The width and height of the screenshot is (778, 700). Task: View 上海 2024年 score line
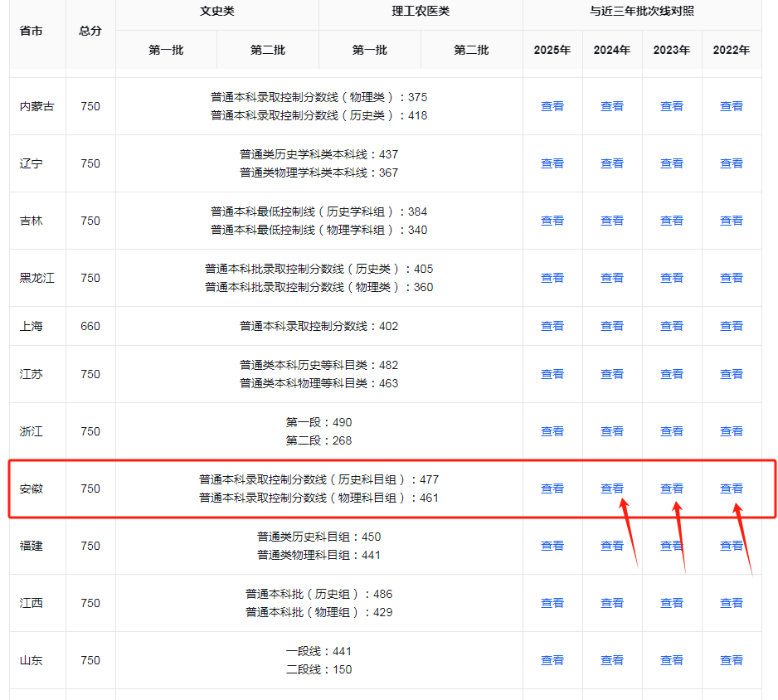pyautogui.click(x=612, y=326)
